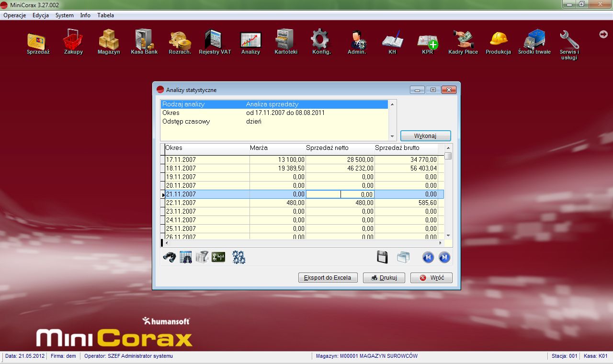The height and width of the screenshot is (364, 613).
Task: Click the Marża column header
Action: [278, 148]
